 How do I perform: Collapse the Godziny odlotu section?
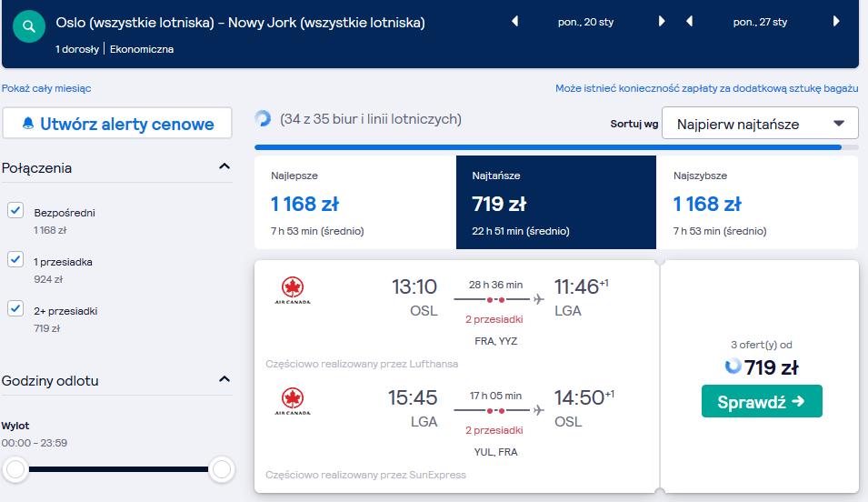[224, 379]
